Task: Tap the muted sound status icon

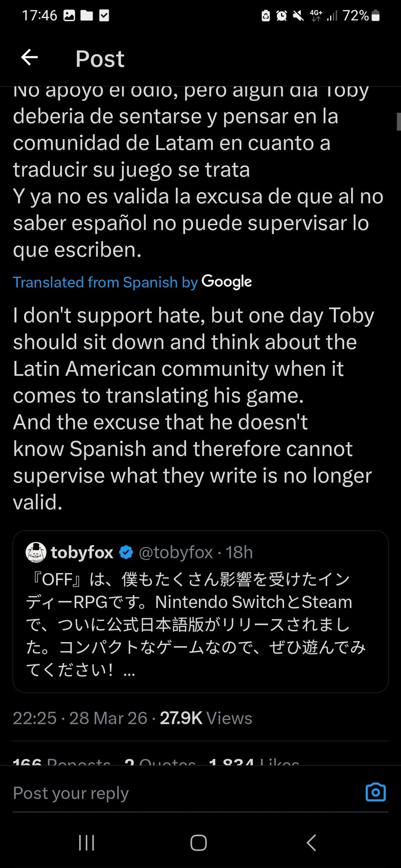Action: click(x=298, y=16)
